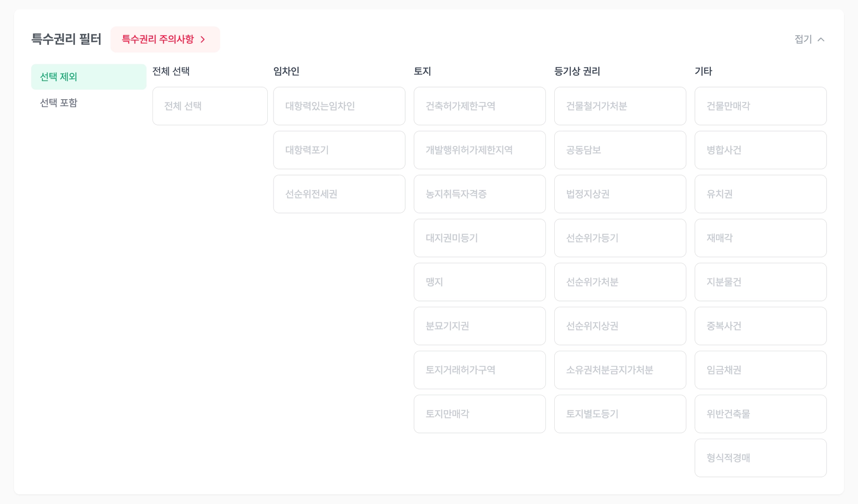Toggle the 건축허가제한구역 filter
858x504 pixels.
tap(479, 106)
